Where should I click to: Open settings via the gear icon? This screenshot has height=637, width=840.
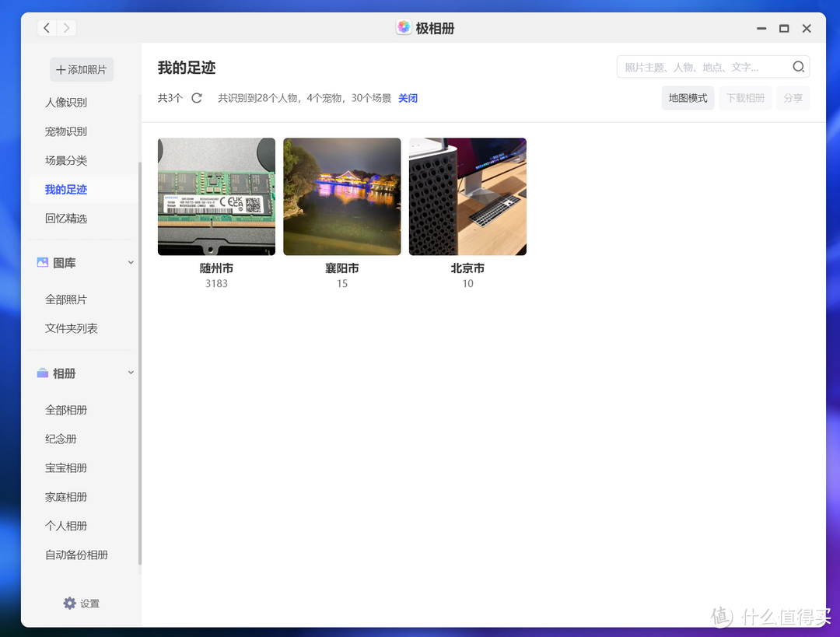pos(70,604)
